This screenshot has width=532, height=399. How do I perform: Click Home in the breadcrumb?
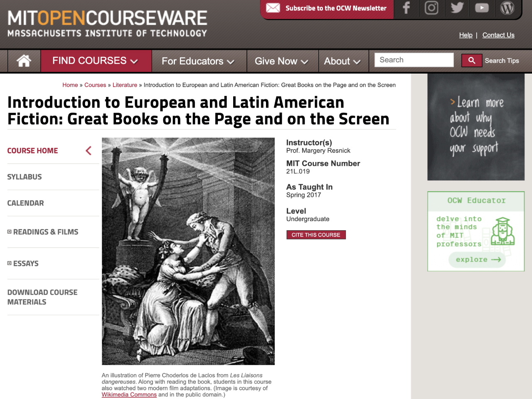[70, 85]
